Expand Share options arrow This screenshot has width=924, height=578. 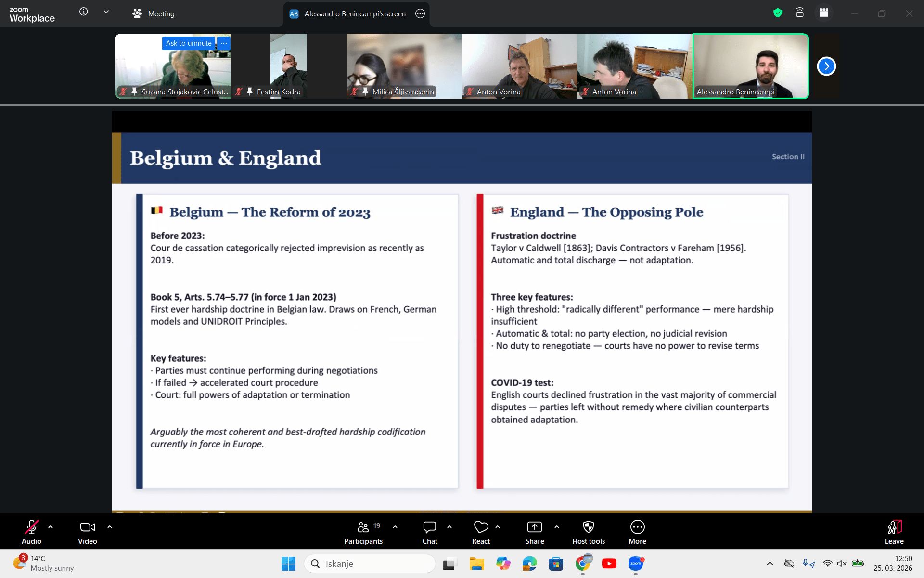point(557,527)
